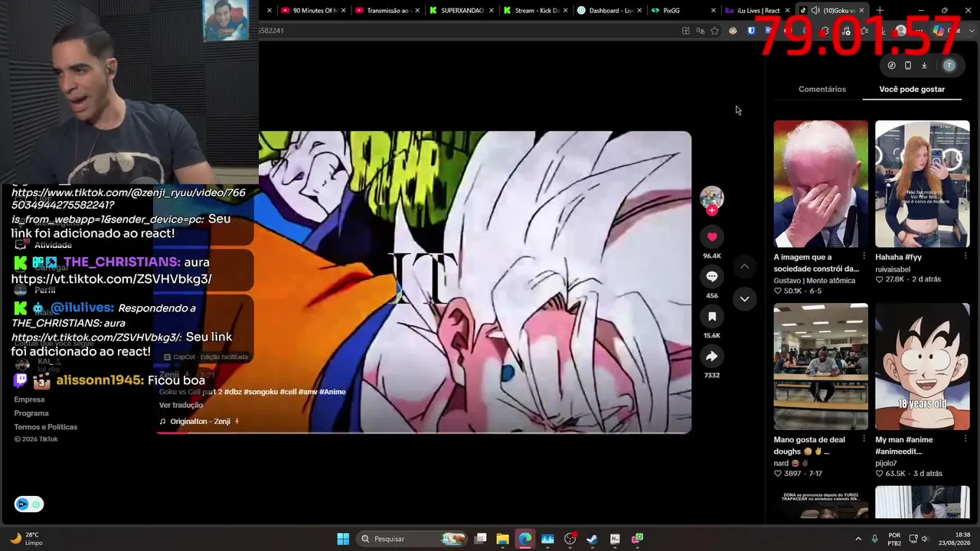The image size is (980, 551).
Task: Open the TikTok coins icon in the top pill
Action: tap(891, 66)
